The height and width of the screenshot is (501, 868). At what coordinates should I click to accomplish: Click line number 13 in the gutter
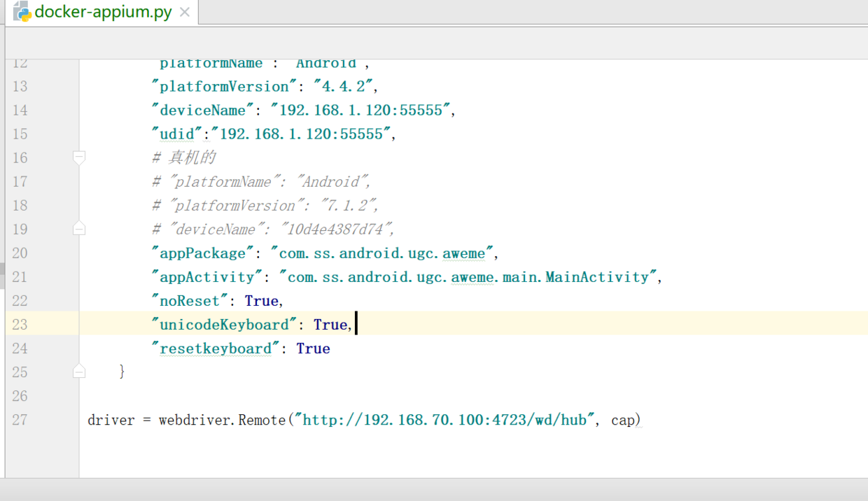coord(20,87)
